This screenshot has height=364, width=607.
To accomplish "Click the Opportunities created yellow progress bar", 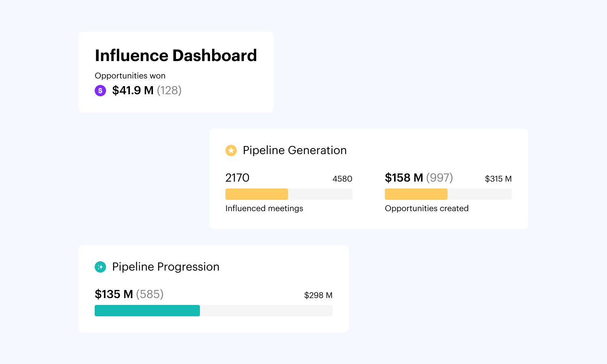I will pos(416,194).
